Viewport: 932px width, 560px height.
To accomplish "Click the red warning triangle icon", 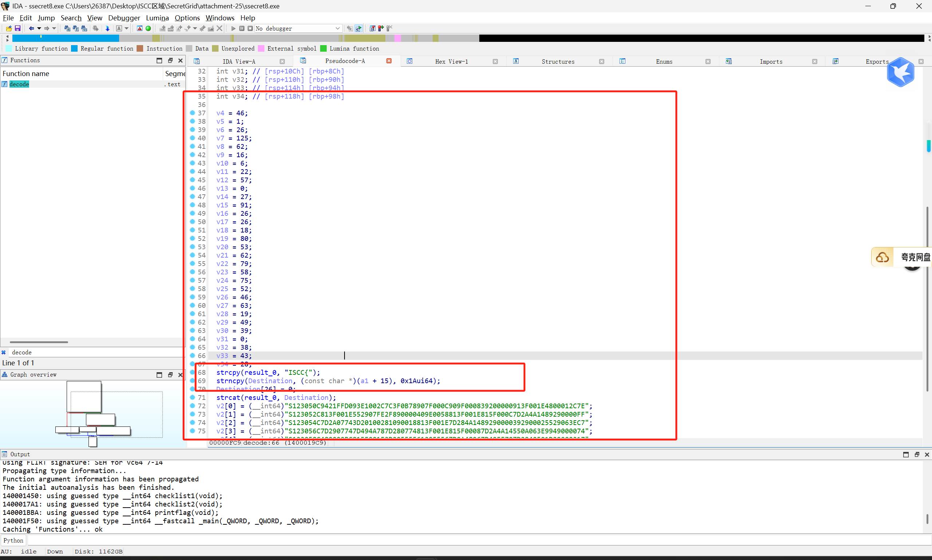I will tap(139, 28).
